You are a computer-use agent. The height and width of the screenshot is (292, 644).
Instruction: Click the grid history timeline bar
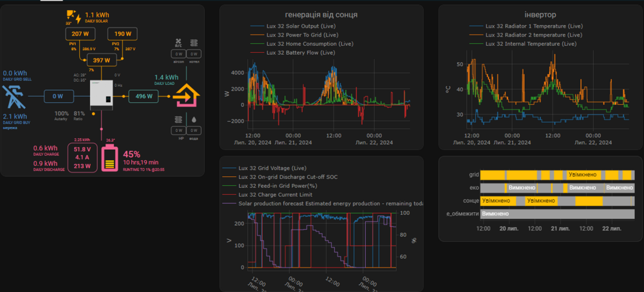(x=557, y=175)
